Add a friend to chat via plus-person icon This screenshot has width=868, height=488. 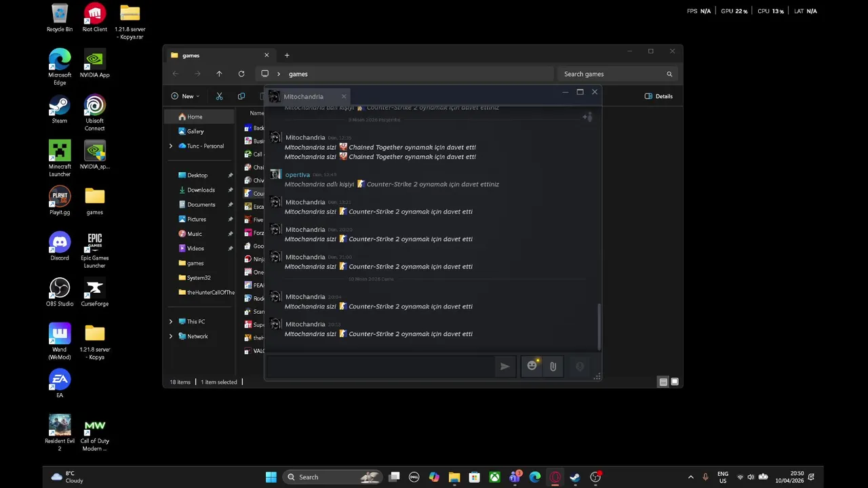click(x=587, y=117)
